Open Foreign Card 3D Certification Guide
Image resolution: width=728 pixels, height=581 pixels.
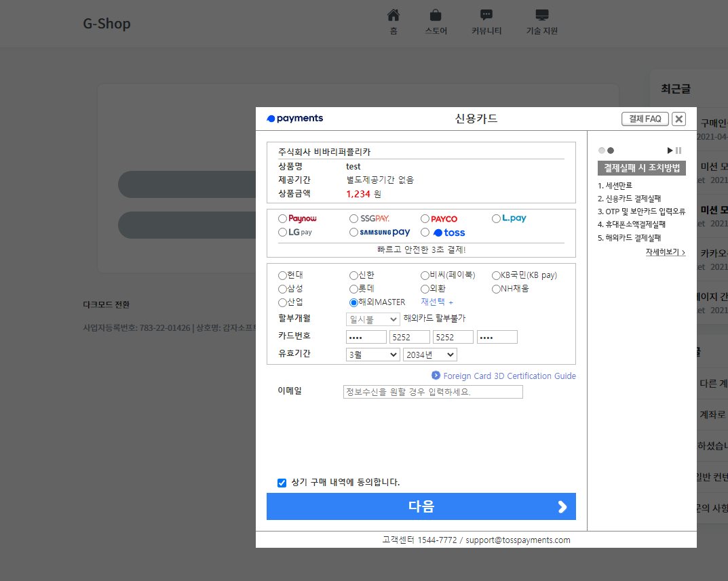[509, 376]
